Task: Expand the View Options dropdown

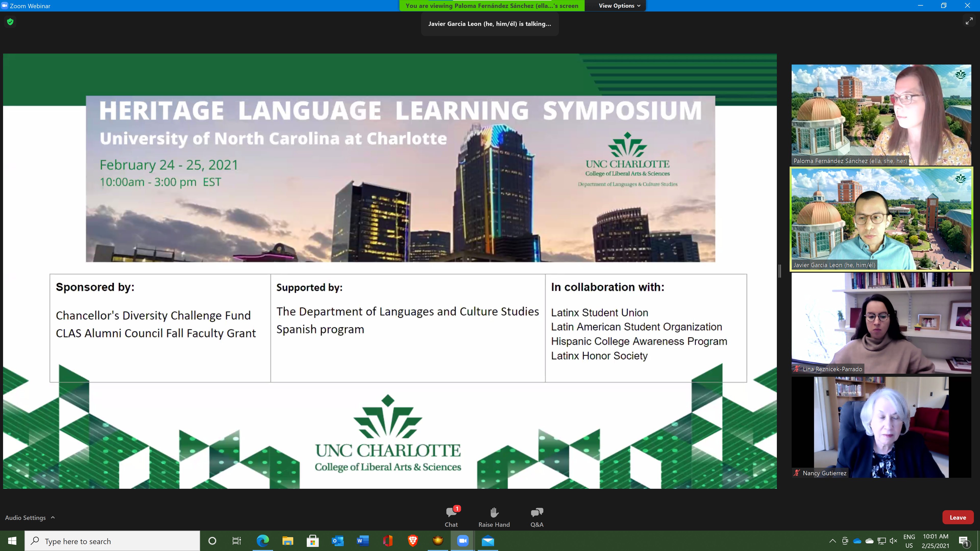Action: (619, 6)
